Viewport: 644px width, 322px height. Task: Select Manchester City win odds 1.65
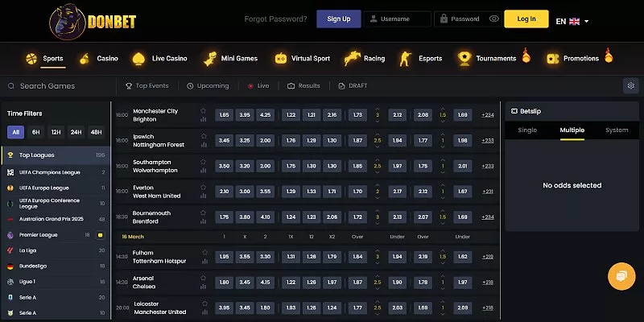[x=225, y=115]
